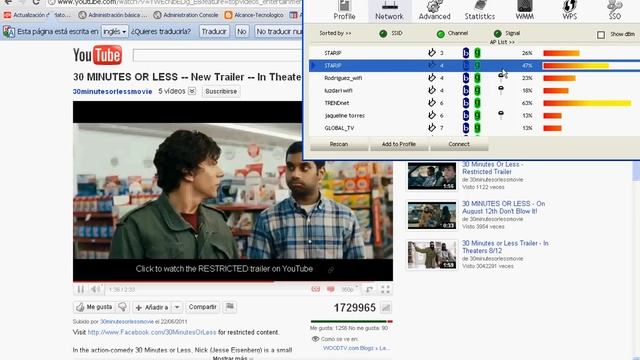Switch to the Network tab
The height and width of the screenshot is (360, 640).
389,11
